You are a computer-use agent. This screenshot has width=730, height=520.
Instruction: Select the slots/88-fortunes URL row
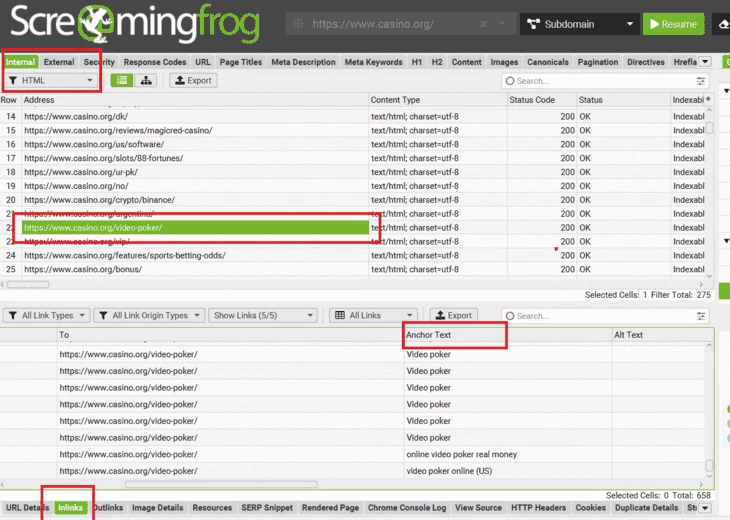pyautogui.click(x=195, y=158)
